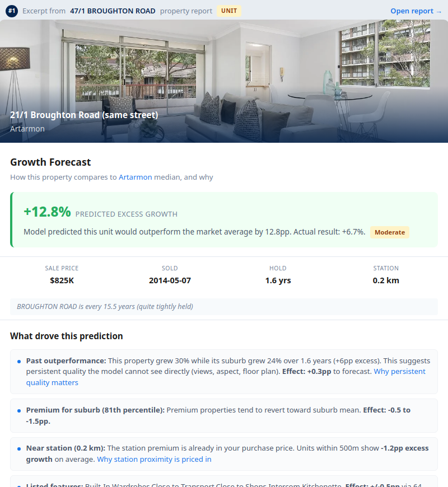Click the property living room photo
448x487 pixels.
coord(224,67)
